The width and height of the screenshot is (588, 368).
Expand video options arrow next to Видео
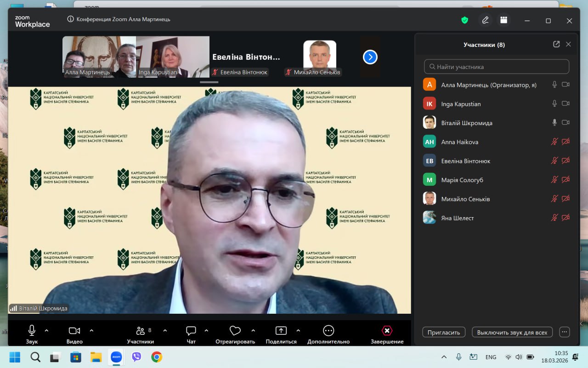[x=91, y=330]
